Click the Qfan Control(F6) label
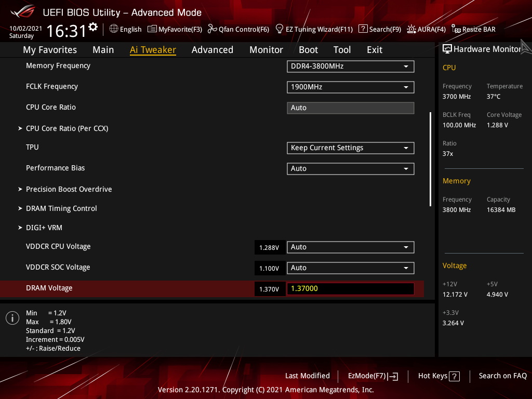This screenshot has height=399, width=532. click(x=244, y=30)
